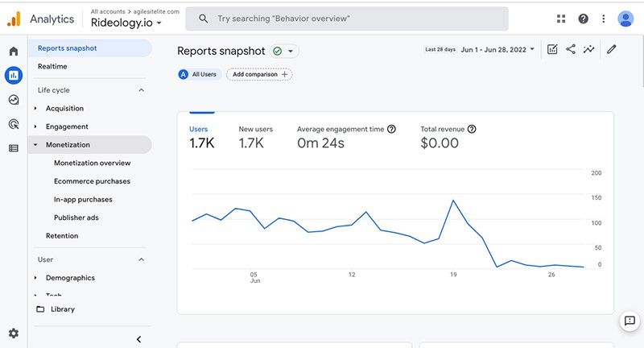Viewport: 644px width, 348px height.
Task: Open dropdown arrow beside report status check
Action: [x=291, y=52]
